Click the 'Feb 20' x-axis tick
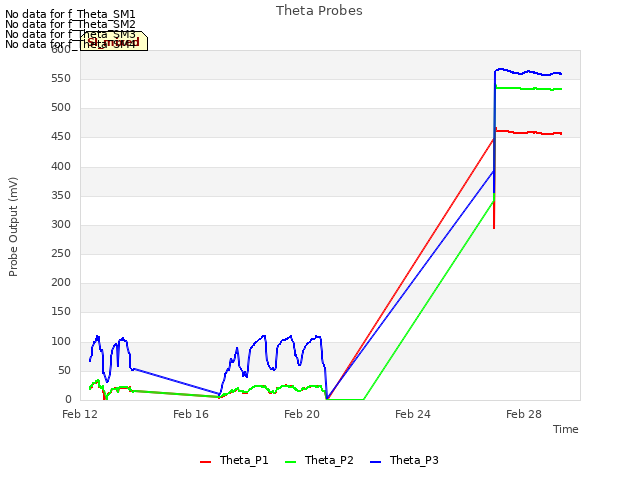Image resolution: width=640 pixels, height=480 pixels. point(302,414)
